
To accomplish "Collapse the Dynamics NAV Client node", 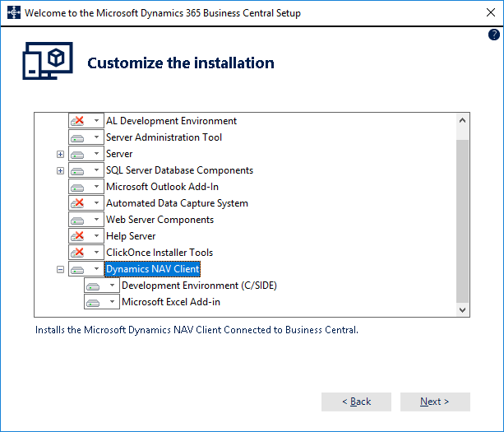I will click(60, 269).
